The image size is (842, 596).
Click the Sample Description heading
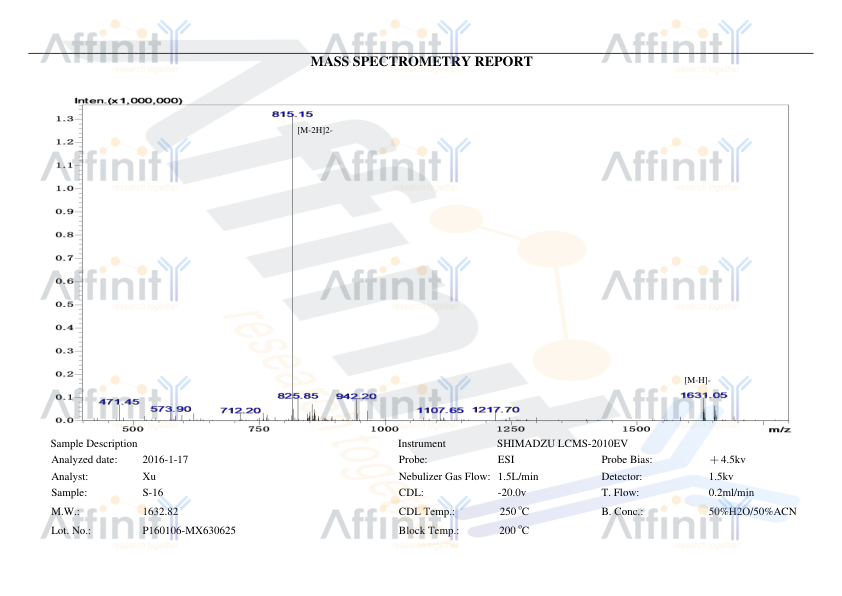(x=94, y=444)
